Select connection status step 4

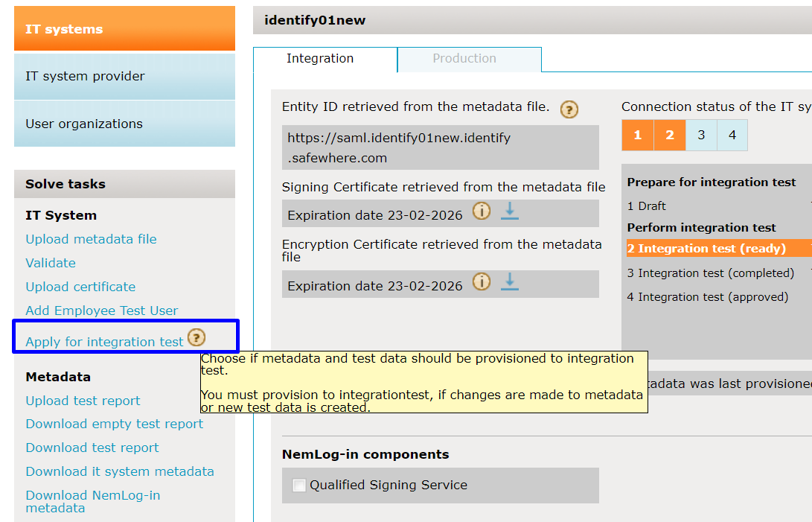coord(732,136)
